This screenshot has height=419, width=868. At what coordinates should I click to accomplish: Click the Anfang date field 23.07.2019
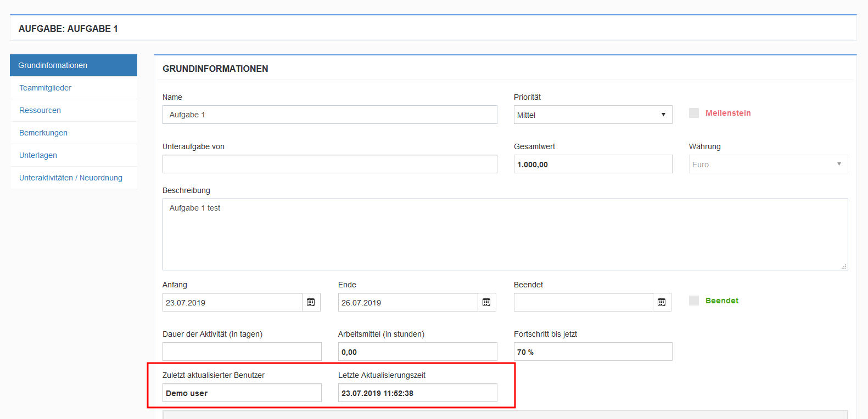(x=232, y=302)
